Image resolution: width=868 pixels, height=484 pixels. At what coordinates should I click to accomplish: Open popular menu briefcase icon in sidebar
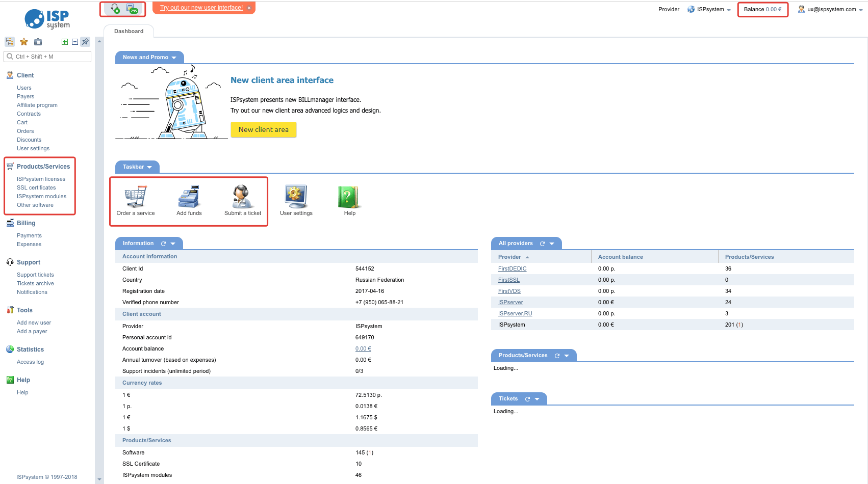coord(38,42)
